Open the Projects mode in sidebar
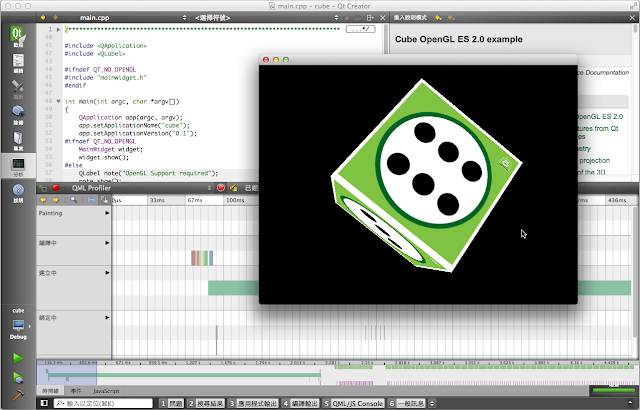Viewport: 640px width, 410px height. point(18,141)
